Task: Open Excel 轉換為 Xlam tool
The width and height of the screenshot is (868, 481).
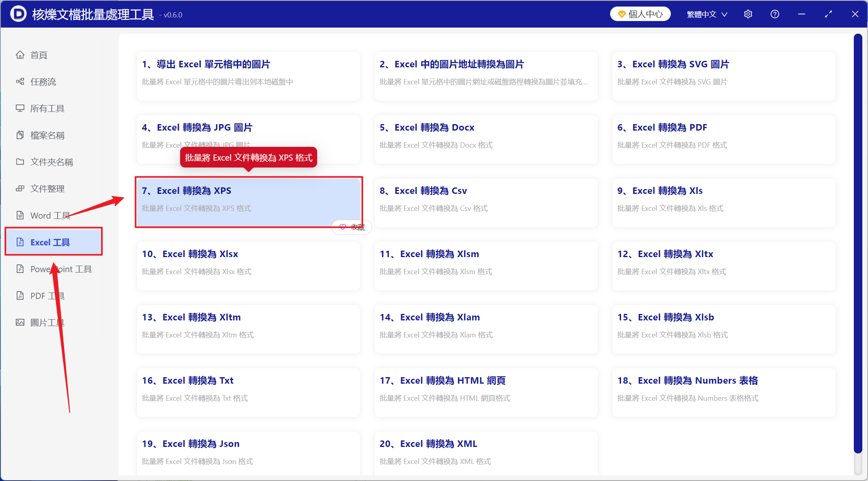Action: [x=486, y=329]
